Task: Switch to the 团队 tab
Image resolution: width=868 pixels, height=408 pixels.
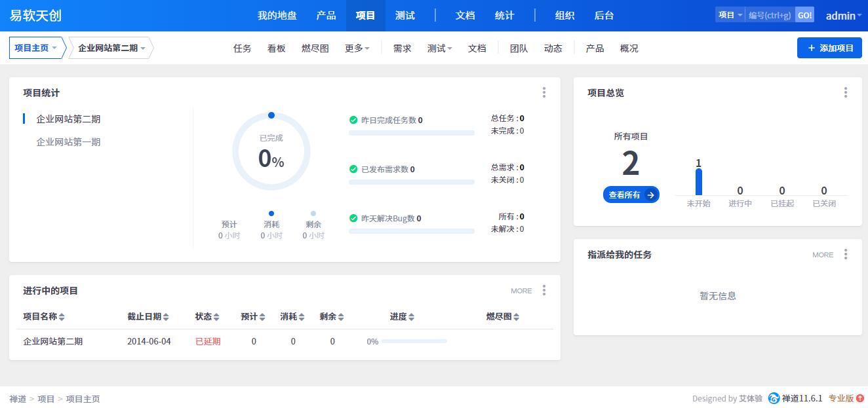Action: 519,48
